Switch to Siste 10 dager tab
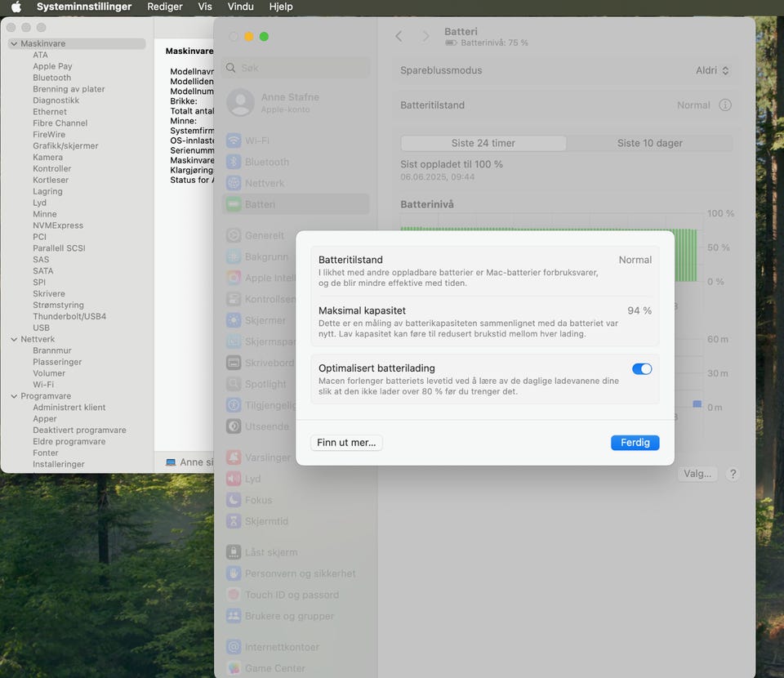The width and height of the screenshot is (784, 678). pos(649,143)
